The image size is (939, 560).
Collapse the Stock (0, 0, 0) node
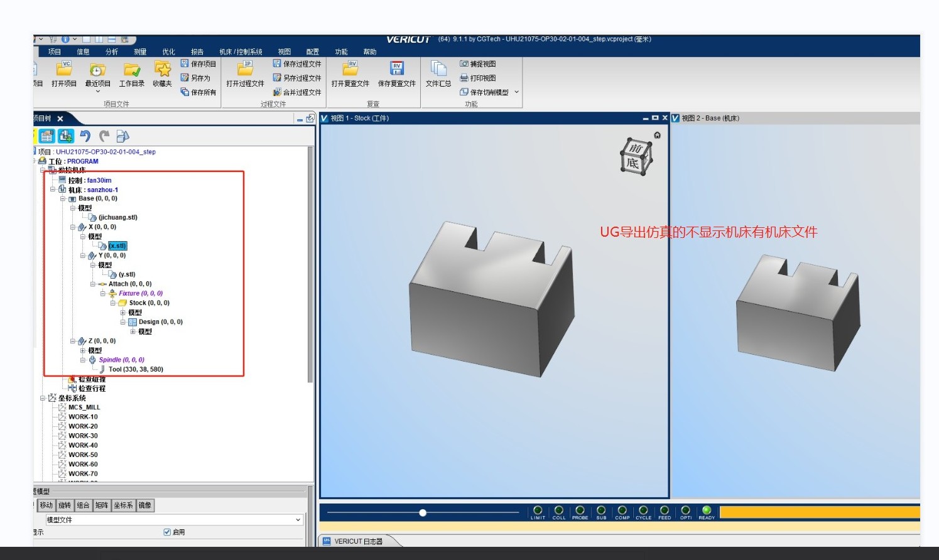click(113, 303)
